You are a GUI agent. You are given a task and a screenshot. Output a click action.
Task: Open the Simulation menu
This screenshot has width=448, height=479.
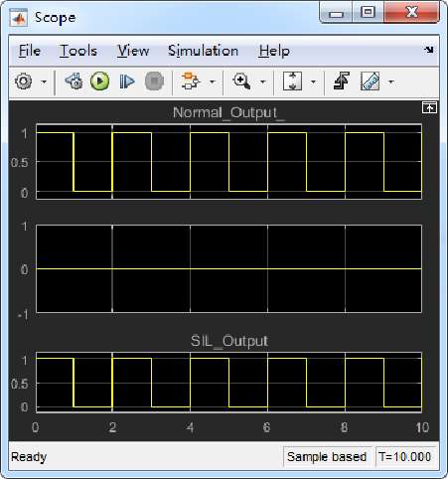(203, 51)
